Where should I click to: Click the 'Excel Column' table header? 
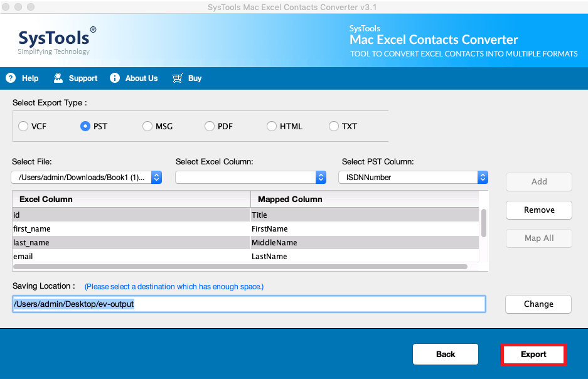point(131,199)
